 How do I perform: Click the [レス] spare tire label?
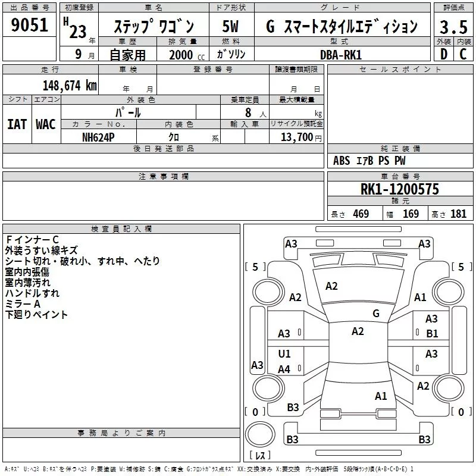pos(260,455)
